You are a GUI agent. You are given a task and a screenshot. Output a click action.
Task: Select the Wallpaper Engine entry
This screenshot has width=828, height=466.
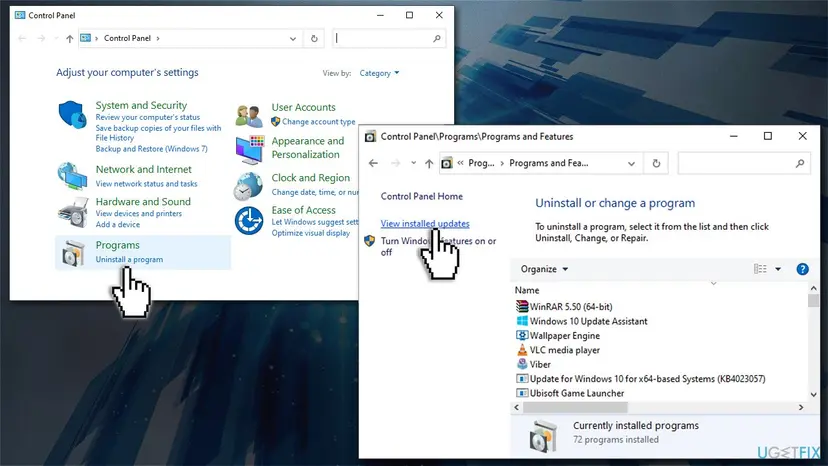pyautogui.click(x=564, y=335)
